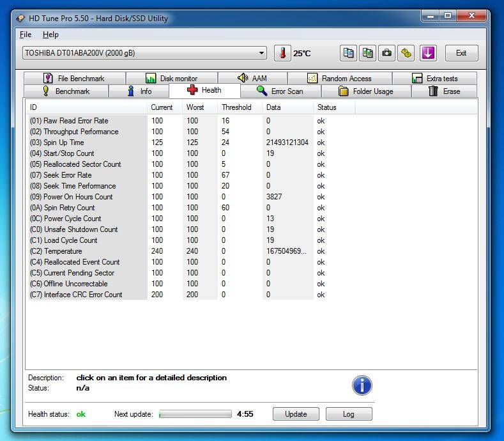Image resolution: width=504 pixels, height=441 pixels.
Task: Click the Exit button
Action: (462, 53)
